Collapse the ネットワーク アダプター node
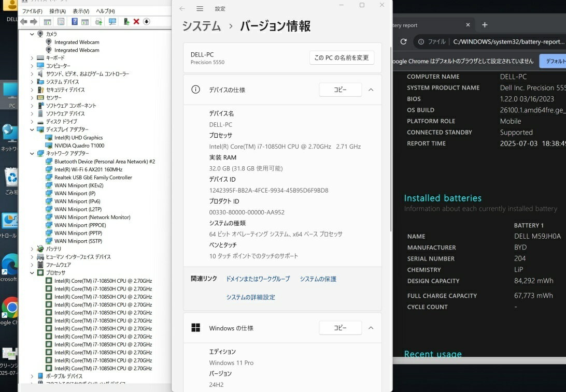This screenshot has width=566, height=392. click(32, 154)
